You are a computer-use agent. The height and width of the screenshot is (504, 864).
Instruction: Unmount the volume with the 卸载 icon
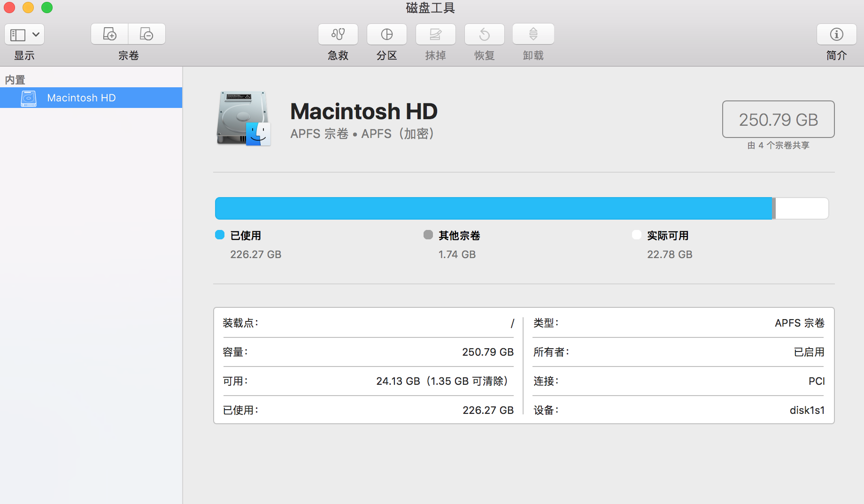(x=533, y=34)
